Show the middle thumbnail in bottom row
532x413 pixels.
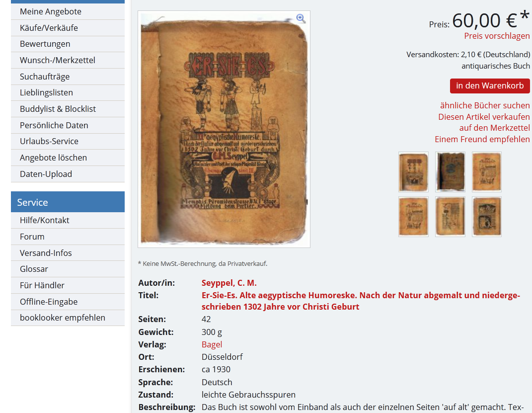450,217
